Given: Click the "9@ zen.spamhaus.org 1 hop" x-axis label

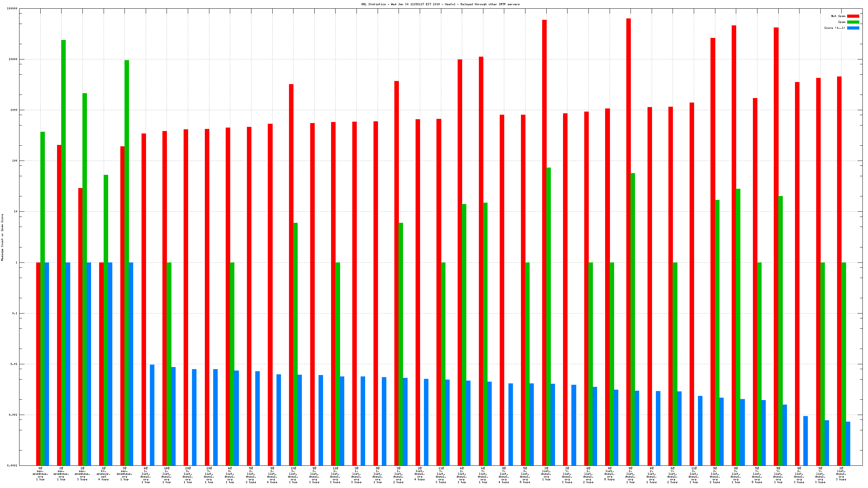Looking at the screenshot, I should point(40,474).
